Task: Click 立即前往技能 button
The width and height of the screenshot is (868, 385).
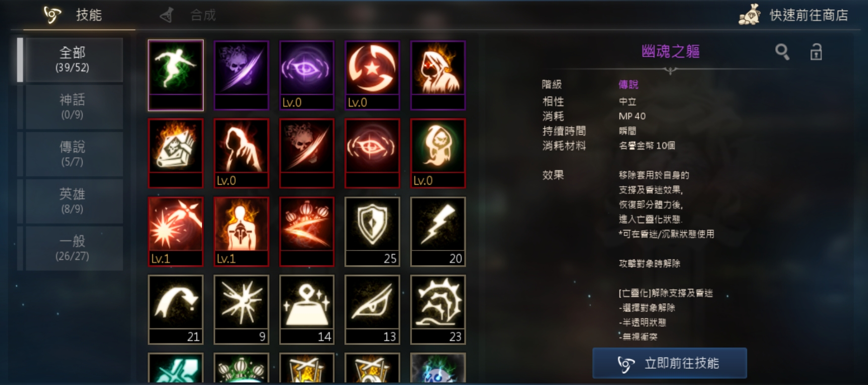Action: pos(670,363)
